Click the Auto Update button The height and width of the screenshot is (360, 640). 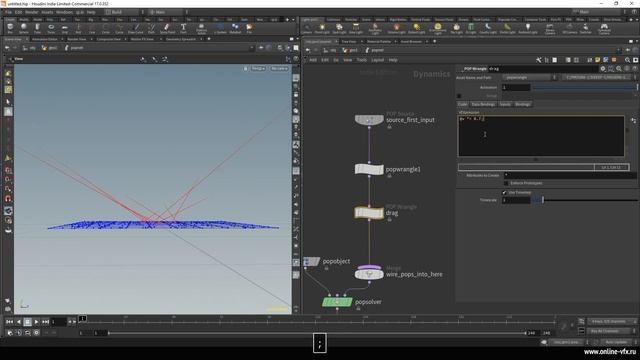tap(616, 342)
